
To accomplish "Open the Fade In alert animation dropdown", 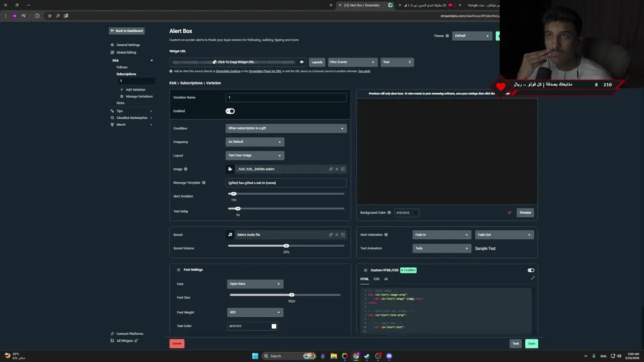I will pos(441,235).
